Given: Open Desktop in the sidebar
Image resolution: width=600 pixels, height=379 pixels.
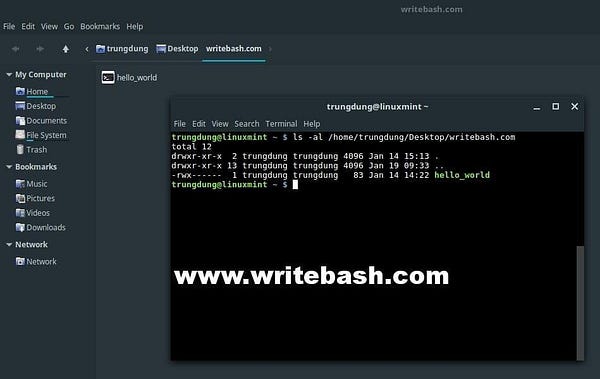Looking at the screenshot, I should pos(41,106).
